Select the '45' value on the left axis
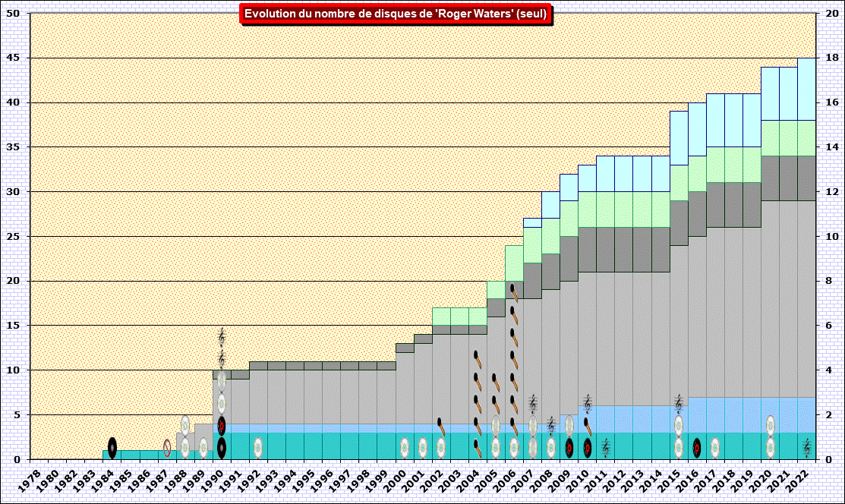Image resolution: width=845 pixels, height=504 pixels. [14, 58]
